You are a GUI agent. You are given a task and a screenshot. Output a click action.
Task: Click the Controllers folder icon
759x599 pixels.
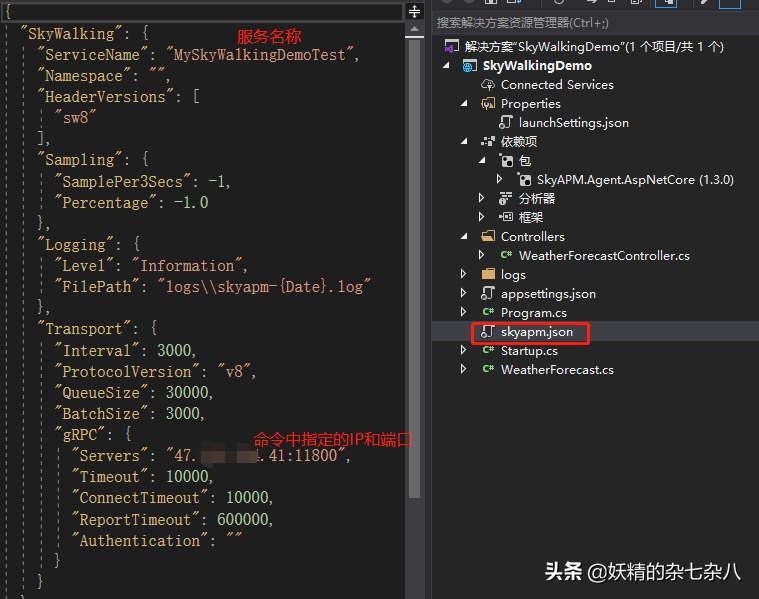click(488, 236)
